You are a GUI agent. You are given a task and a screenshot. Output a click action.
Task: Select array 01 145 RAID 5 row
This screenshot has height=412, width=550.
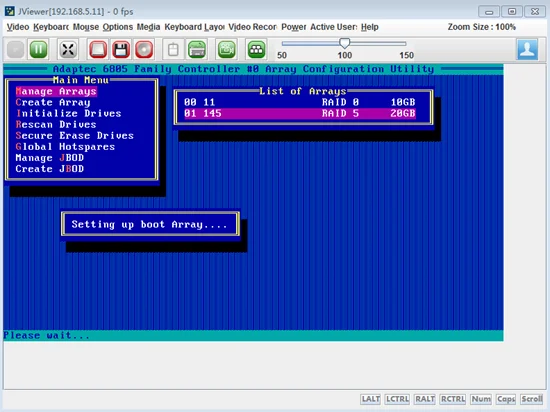pos(300,113)
